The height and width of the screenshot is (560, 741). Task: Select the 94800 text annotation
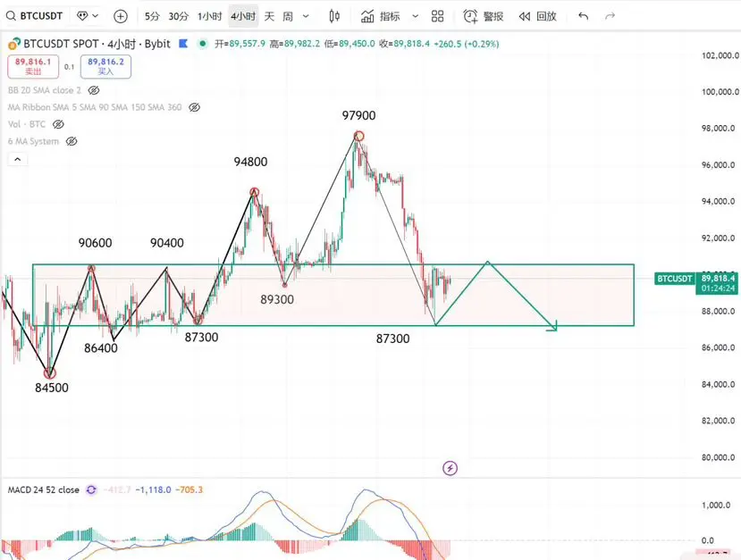point(250,162)
